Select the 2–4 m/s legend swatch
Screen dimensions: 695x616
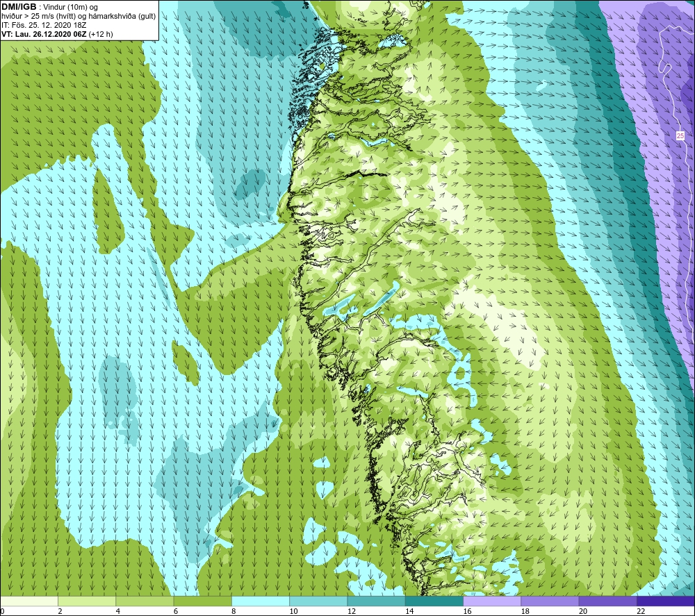[x=87, y=601]
